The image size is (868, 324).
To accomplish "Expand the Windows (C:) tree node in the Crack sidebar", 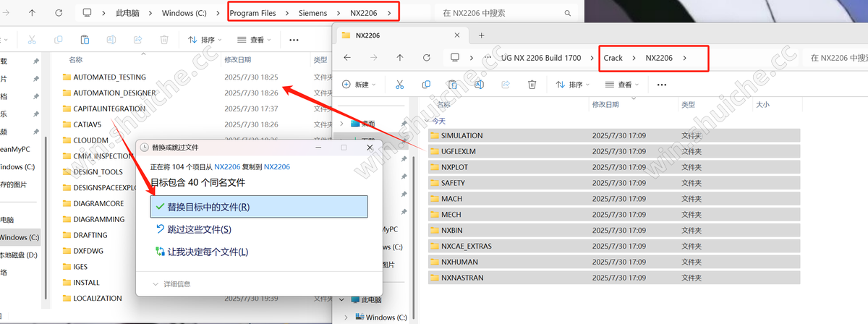I will (345, 317).
